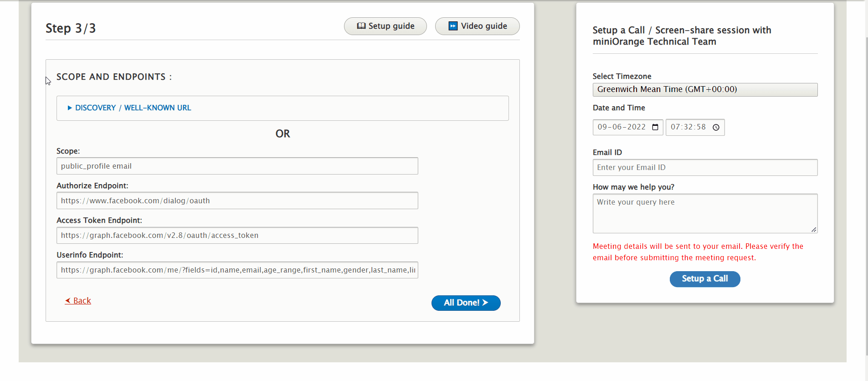Screen dimensions: 868x381
Task: Open the calendar picker icon in date field
Action: click(x=655, y=127)
